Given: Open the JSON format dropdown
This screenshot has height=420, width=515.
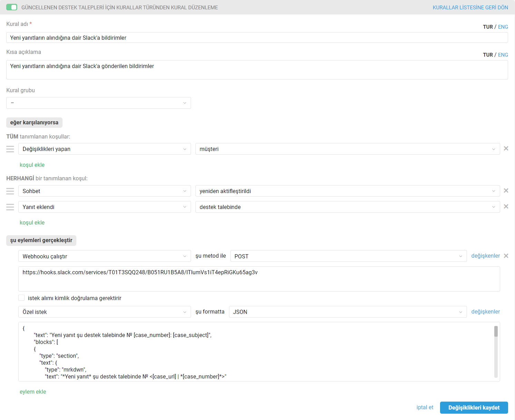Looking at the screenshot, I should point(348,312).
